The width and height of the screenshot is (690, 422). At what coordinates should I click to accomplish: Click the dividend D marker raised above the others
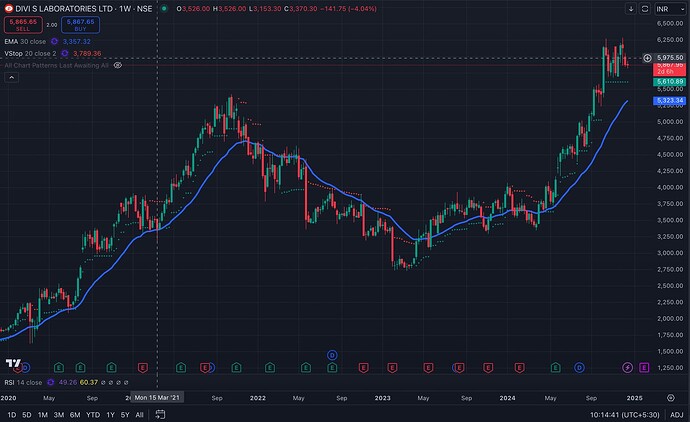332,355
